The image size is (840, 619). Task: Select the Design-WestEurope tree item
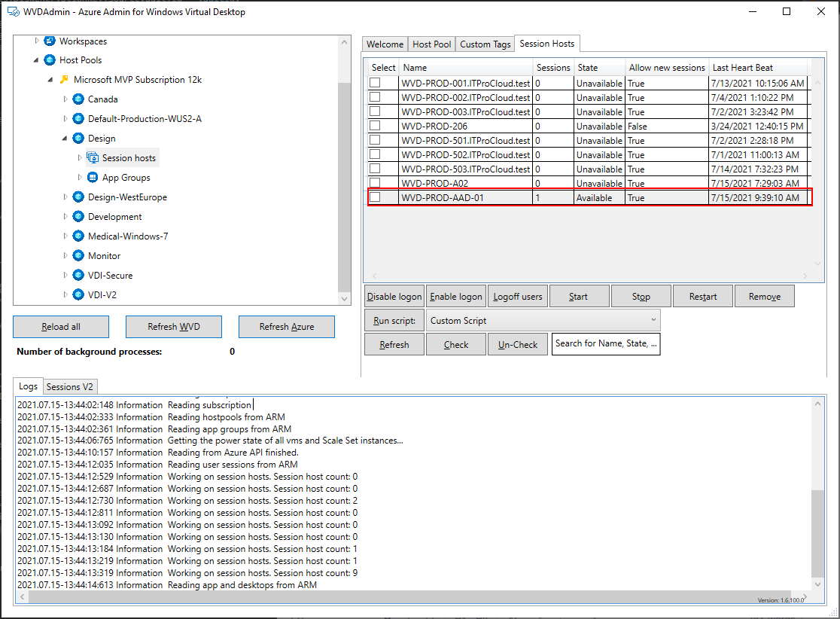click(127, 197)
